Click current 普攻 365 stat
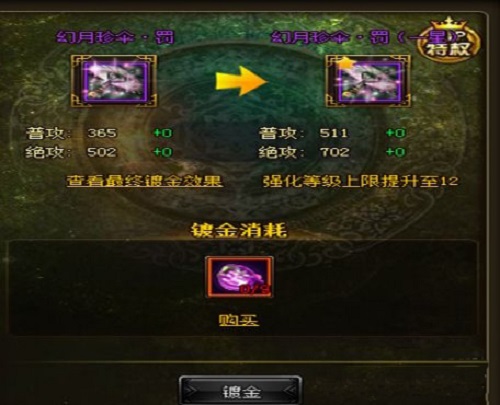The height and width of the screenshot is (405, 500). 71,133
